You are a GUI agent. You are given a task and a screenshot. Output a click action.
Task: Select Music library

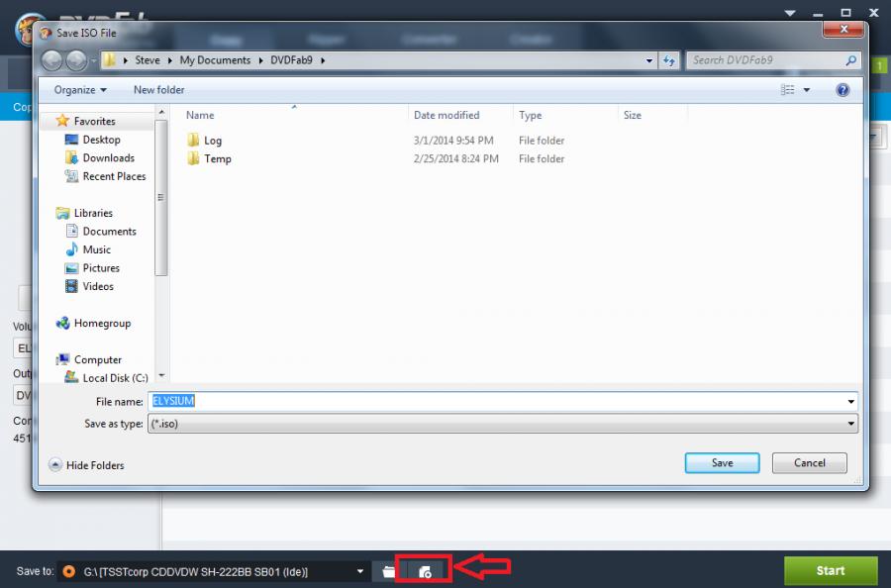[x=97, y=249]
